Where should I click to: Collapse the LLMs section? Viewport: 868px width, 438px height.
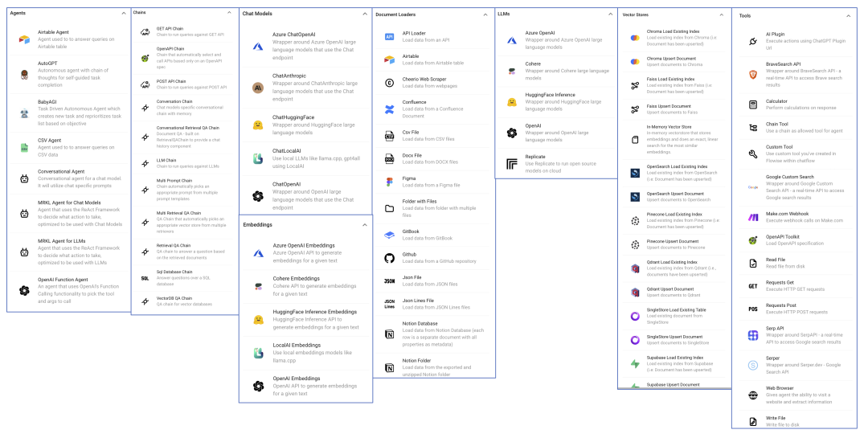click(x=610, y=14)
